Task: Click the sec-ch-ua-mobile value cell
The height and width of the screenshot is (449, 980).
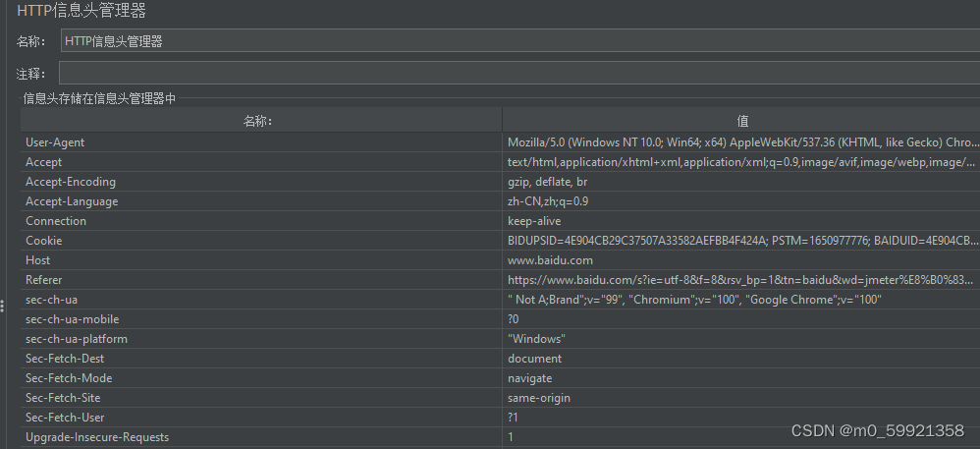Action: click(741, 319)
